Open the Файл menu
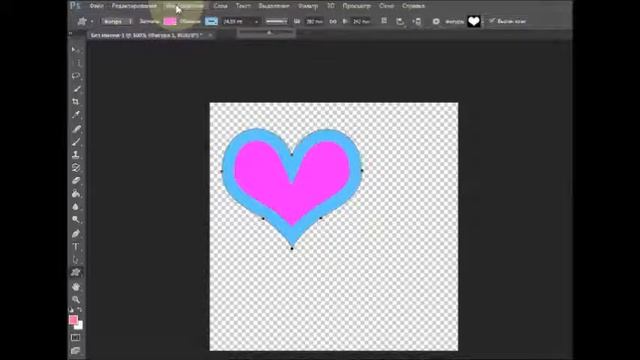Screen dimensions: 640x360 coord(96,6)
